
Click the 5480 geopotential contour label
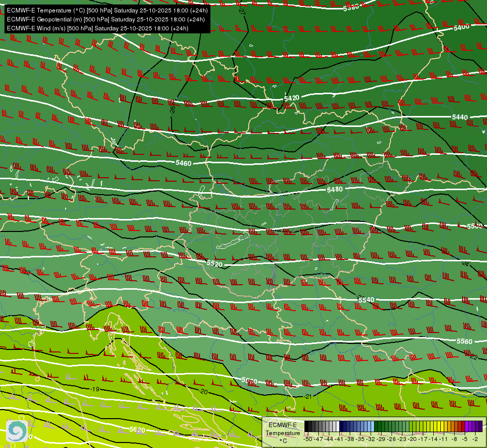pyautogui.click(x=335, y=189)
